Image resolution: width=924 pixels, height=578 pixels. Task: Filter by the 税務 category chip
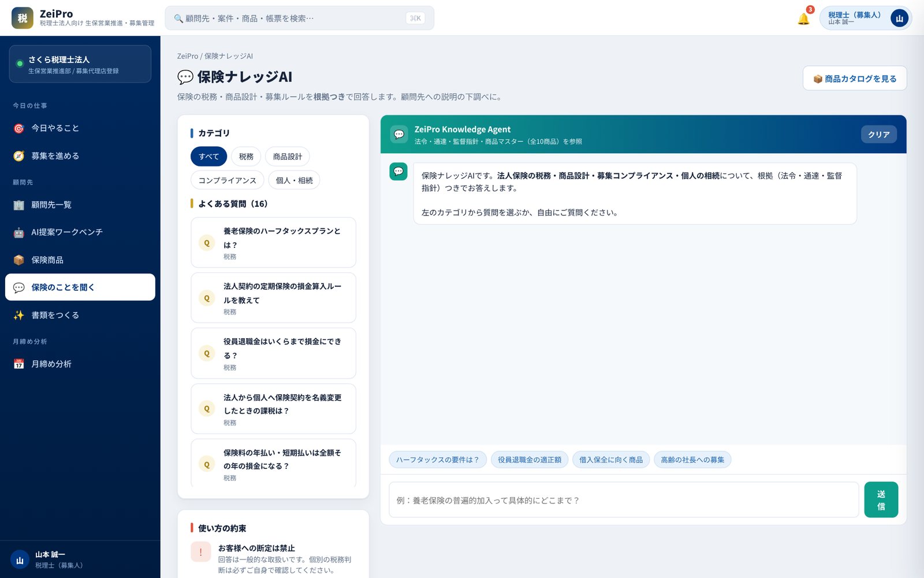pyautogui.click(x=246, y=157)
